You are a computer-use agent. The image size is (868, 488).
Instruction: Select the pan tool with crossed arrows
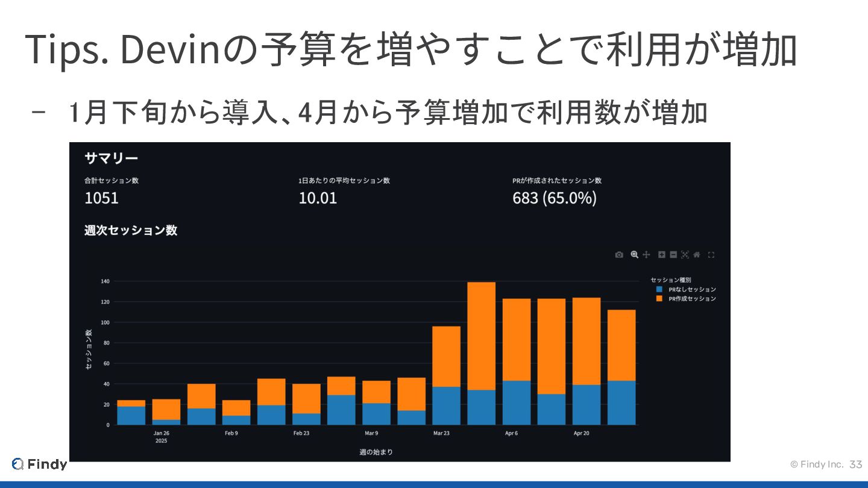point(646,255)
